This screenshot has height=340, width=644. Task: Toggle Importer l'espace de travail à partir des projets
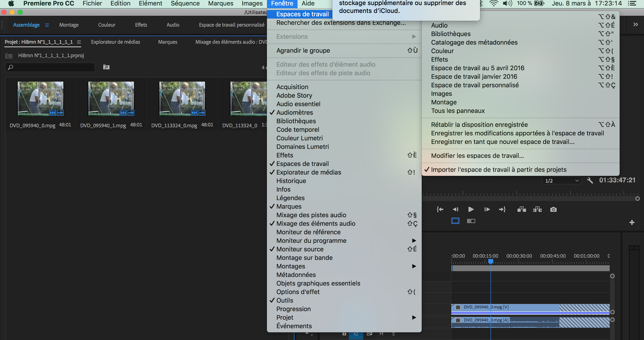[520, 170]
